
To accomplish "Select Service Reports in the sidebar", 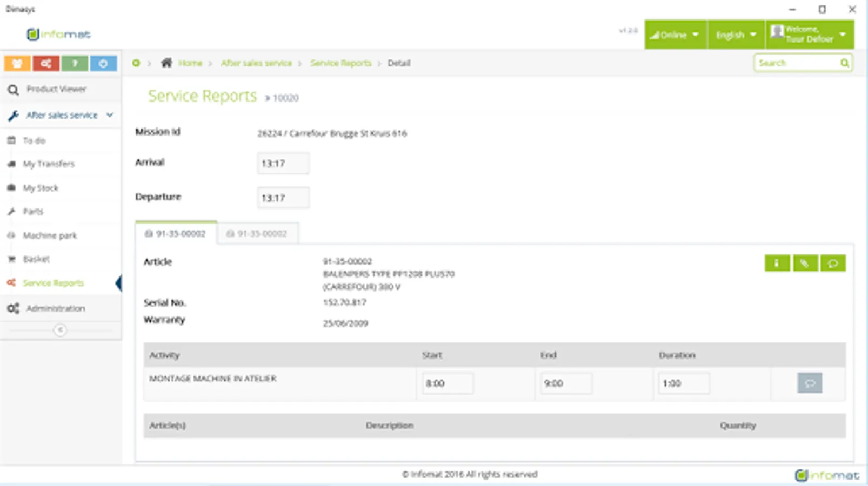I will (x=53, y=283).
